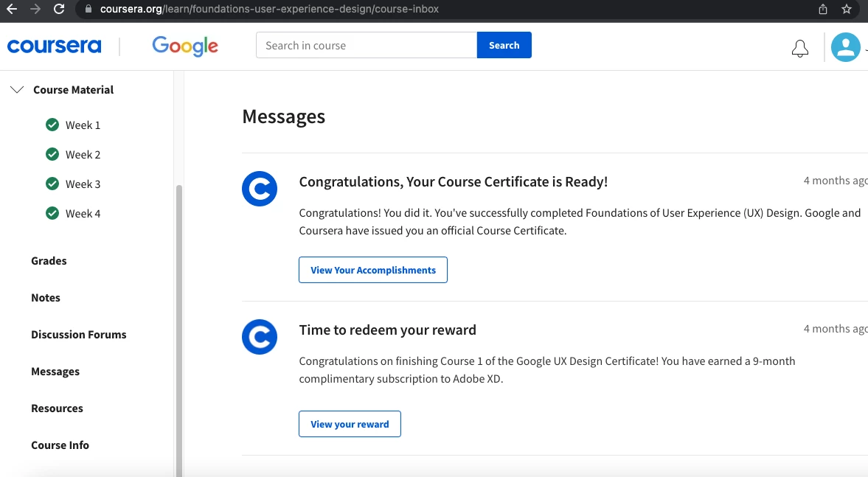Click the Coursera sender icon on certificate message
The width and height of the screenshot is (868, 477).
[x=259, y=189]
